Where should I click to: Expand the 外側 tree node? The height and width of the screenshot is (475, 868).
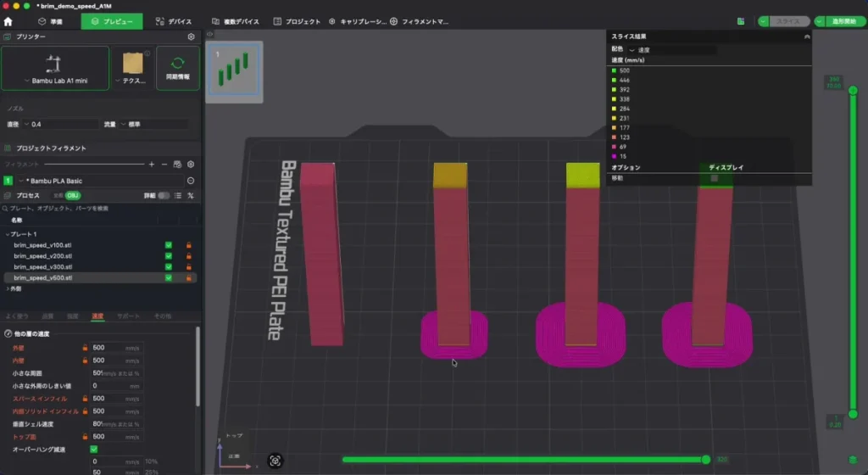[7, 289]
